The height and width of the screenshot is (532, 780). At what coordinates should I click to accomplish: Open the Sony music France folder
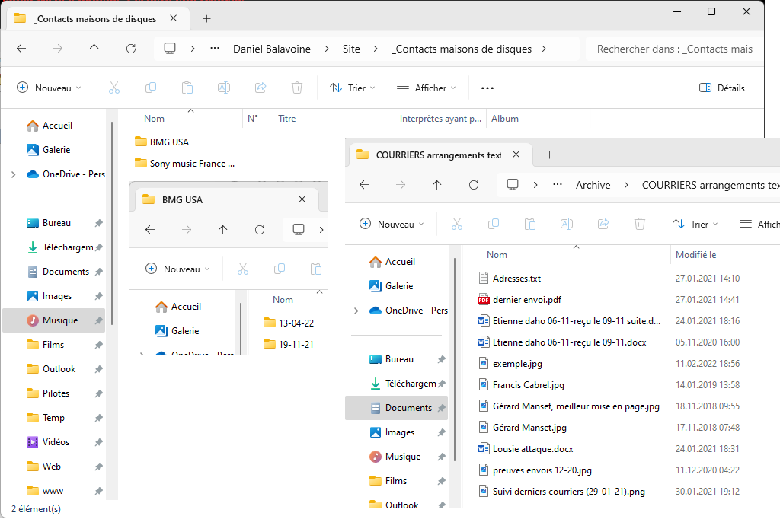tap(191, 163)
